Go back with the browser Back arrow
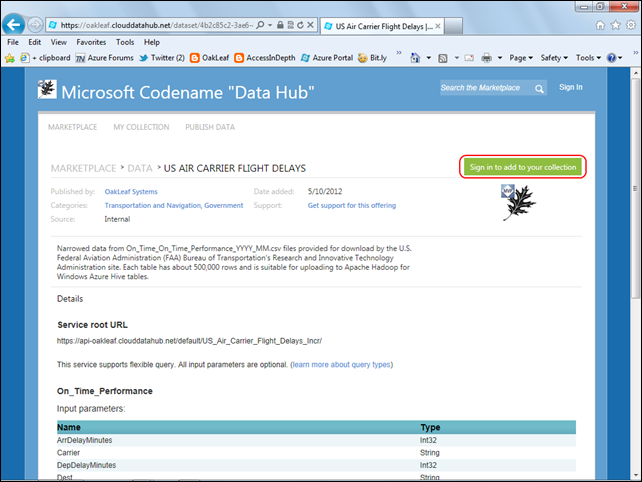The width and height of the screenshot is (642, 482). pos(14,25)
